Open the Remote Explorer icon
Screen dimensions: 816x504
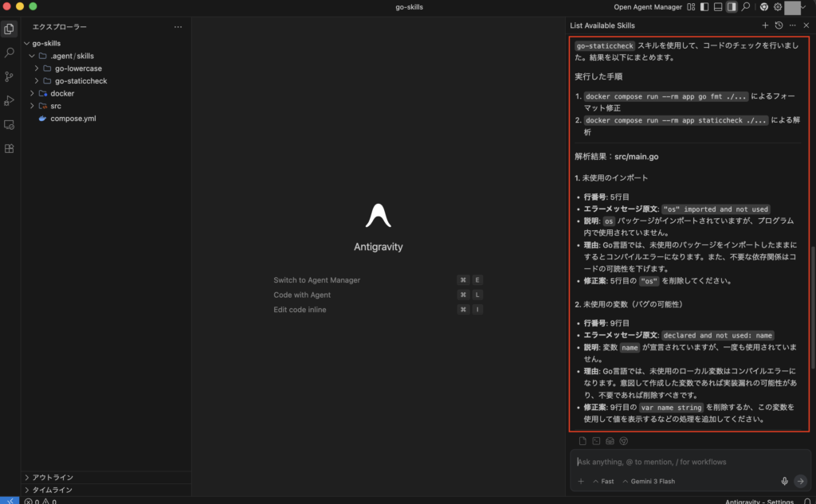tap(10, 124)
